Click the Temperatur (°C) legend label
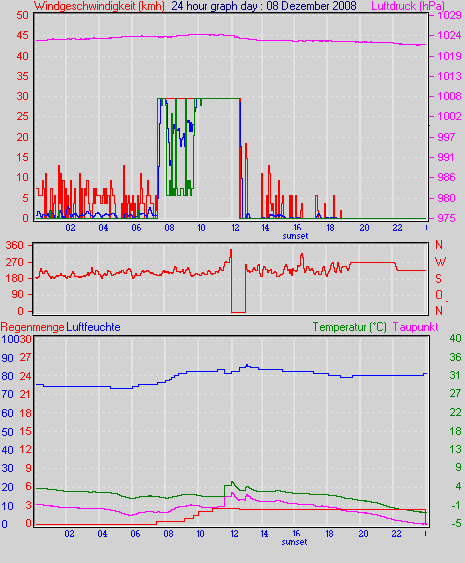 tap(349, 327)
